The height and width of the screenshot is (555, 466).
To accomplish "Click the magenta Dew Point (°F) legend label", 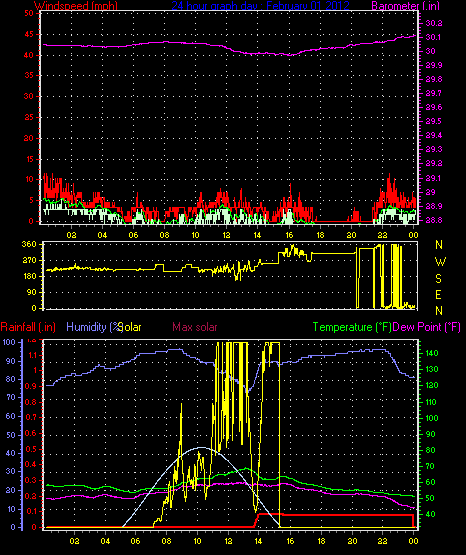I will 426,327.
